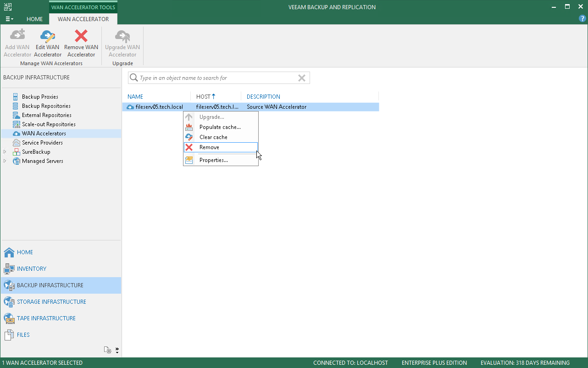The image size is (588, 368).
Task: Choose Populate cache... from context menu
Action: coord(221,127)
